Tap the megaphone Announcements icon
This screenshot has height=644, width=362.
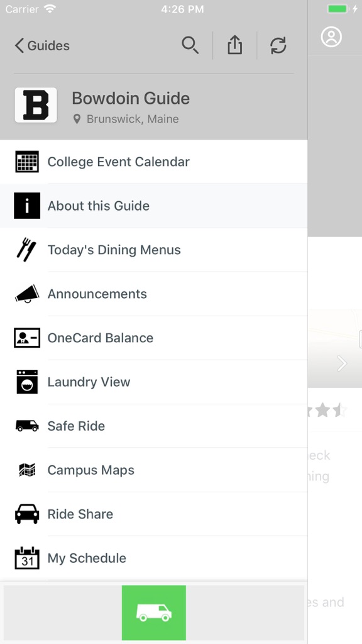click(27, 294)
